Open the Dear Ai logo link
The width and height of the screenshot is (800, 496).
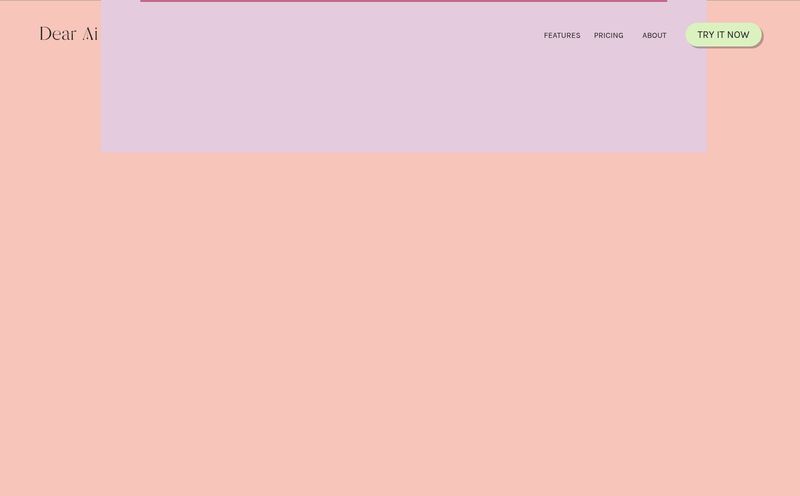coord(68,34)
